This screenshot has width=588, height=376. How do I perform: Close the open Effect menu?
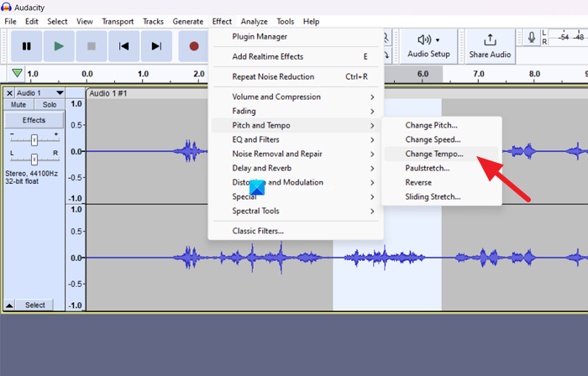point(222,21)
